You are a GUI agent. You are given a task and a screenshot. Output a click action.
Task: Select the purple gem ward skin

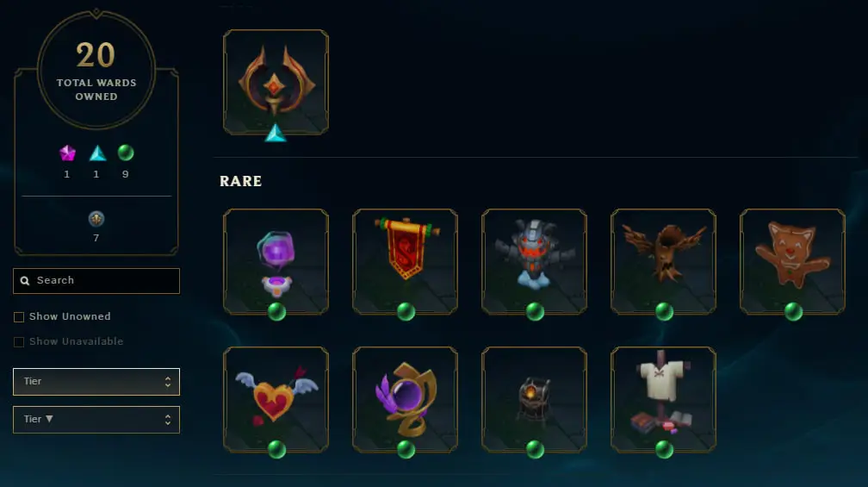click(276, 261)
